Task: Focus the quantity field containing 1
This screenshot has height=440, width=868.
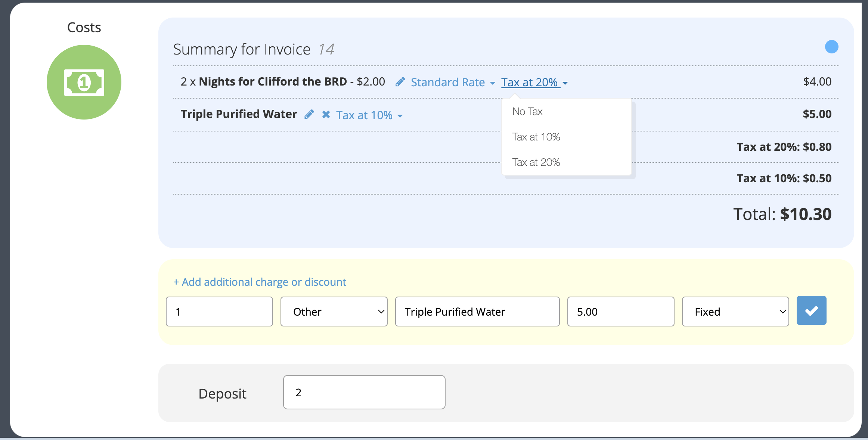Action: pos(219,312)
